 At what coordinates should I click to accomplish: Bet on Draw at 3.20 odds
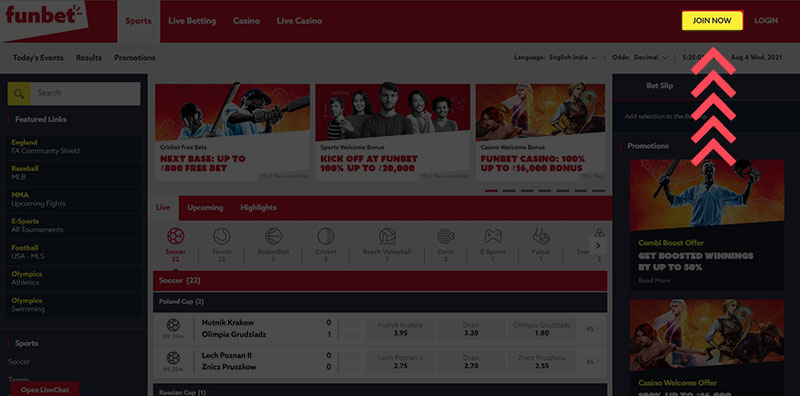(x=471, y=329)
